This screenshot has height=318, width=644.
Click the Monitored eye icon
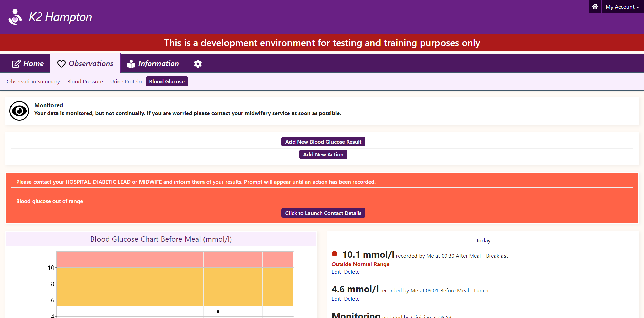[x=19, y=111]
